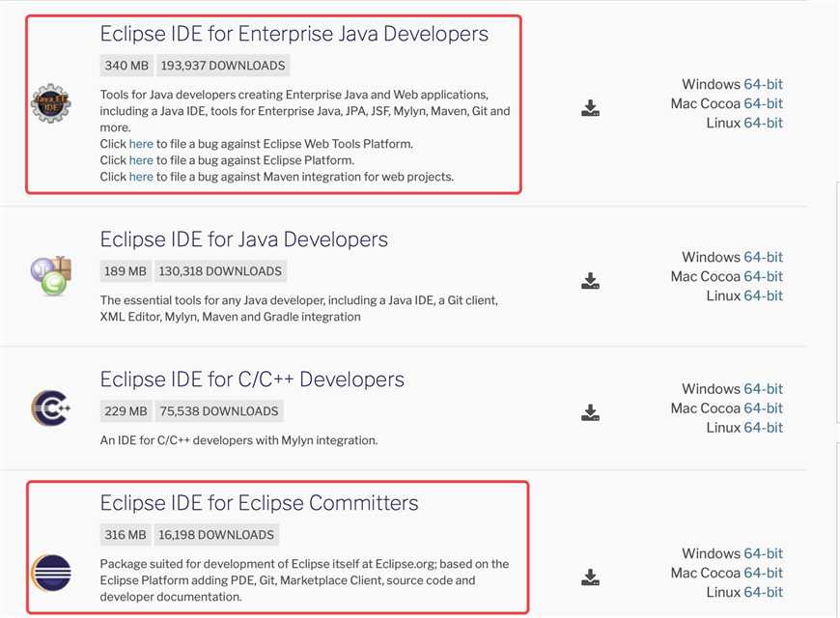Download Eclipse Committers Windows 64-bit

(x=763, y=553)
